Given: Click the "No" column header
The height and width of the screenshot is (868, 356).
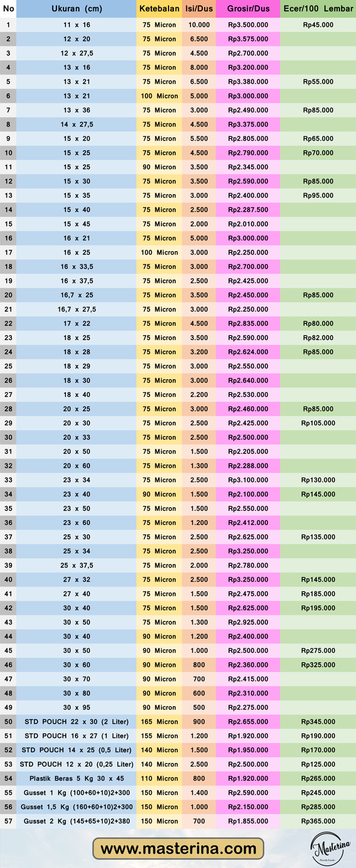Looking at the screenshot, I should pos(8,9).
